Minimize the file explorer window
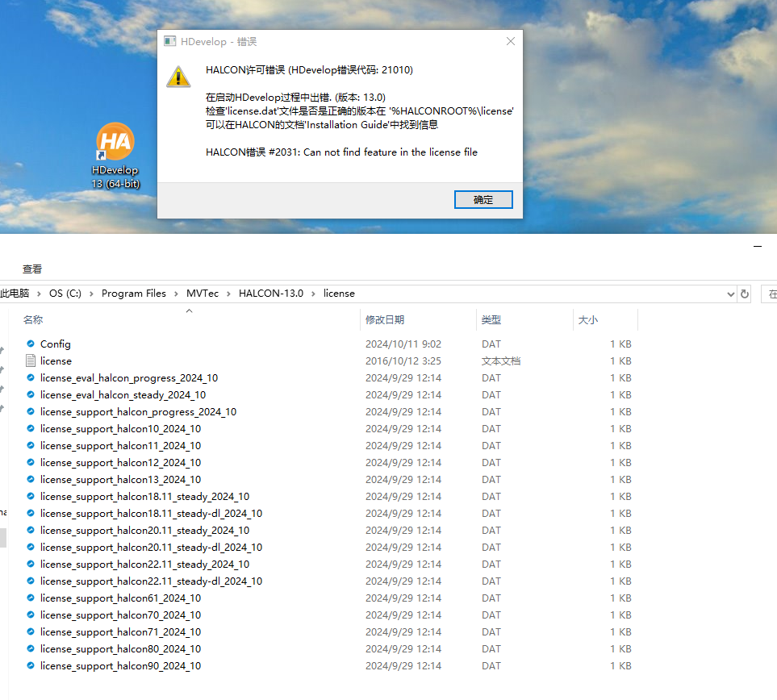The height and width of the screenshot is (700, 777). pyautogui.click(x=758, y=246)
